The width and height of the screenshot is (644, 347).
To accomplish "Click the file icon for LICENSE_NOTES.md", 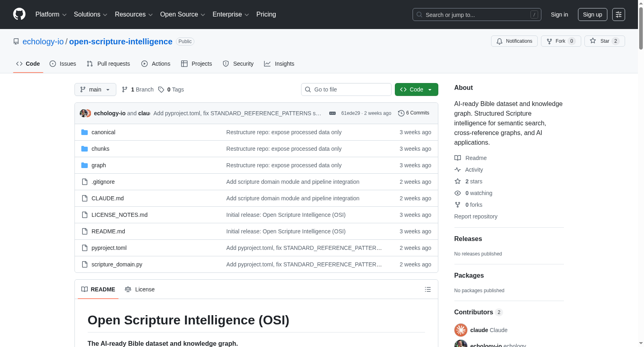I will click(85, 215).
